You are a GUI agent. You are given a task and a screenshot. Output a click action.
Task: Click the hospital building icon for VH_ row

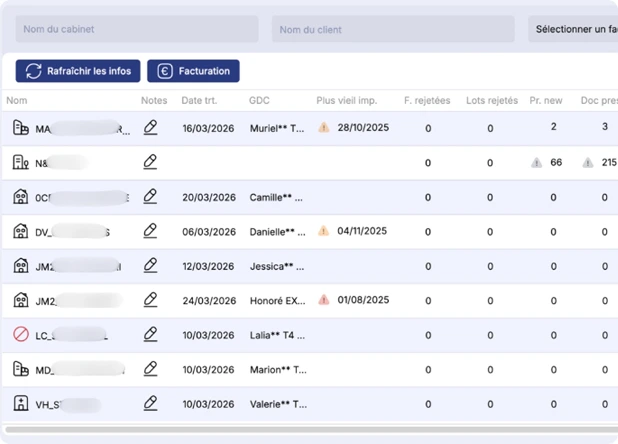pyautogui.click(x=21, y=403)
